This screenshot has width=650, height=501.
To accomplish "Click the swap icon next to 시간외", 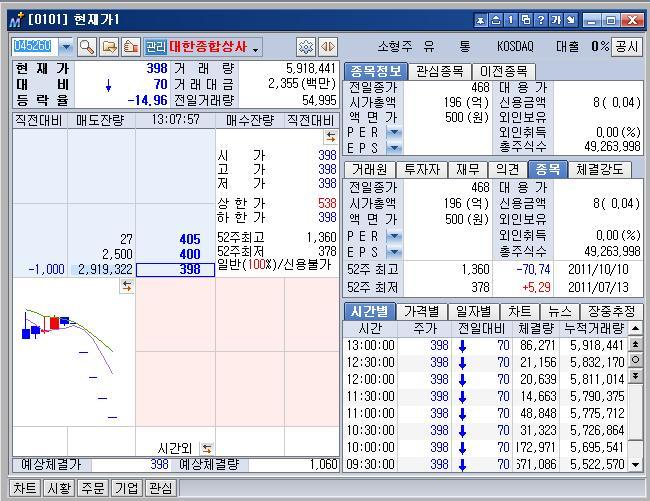I will (x=206, y=448).
